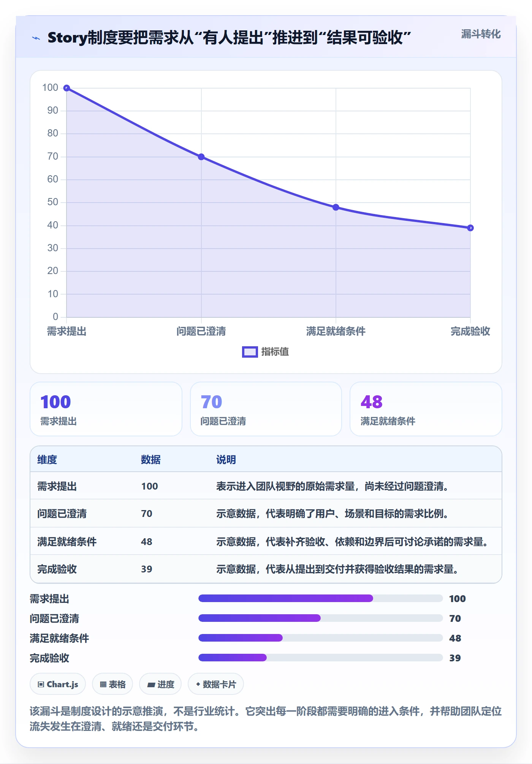
Task: Select the 表格 chip
Action: tap(112, 684)
